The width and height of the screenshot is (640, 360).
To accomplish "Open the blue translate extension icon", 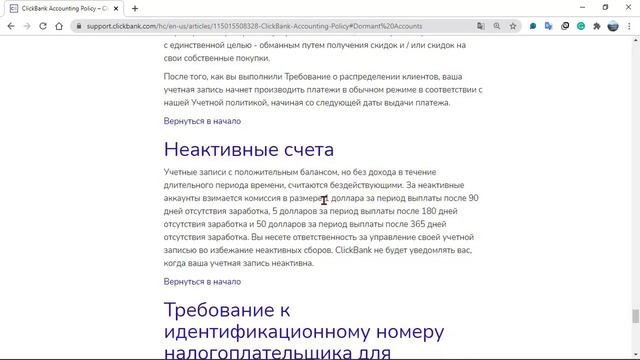I will click(x=549, y=26).
